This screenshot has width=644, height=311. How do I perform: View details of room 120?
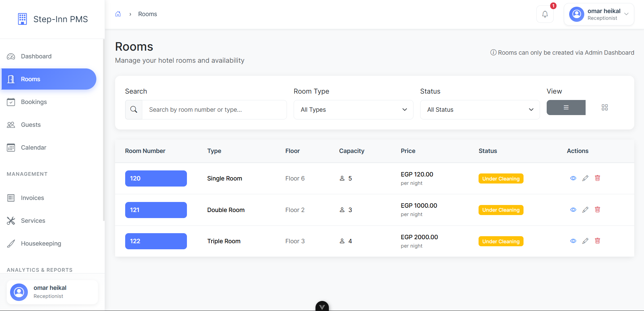pyautogui.click(x=573, y=178)
